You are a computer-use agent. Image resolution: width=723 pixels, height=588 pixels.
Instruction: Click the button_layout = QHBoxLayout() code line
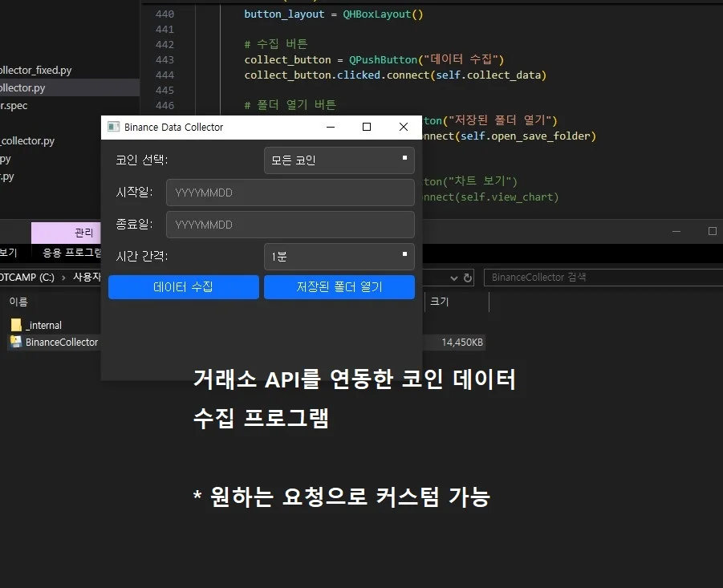coord(333,14)
